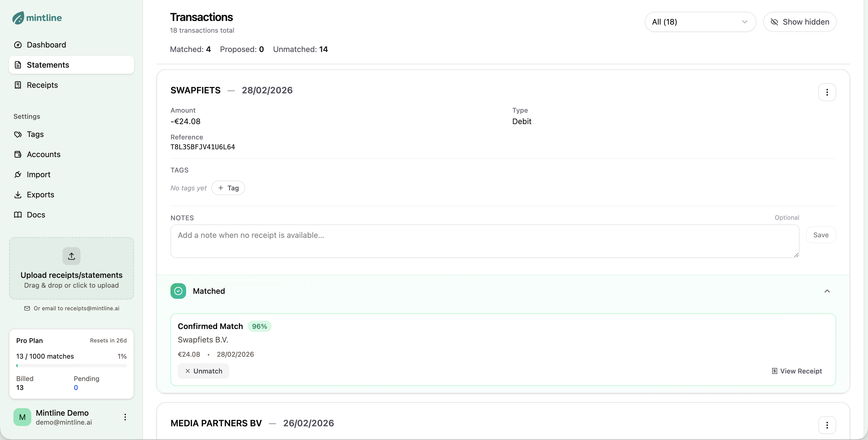Click the Mintline Demo avatar
868x440 pixels.
coord(22,417)
